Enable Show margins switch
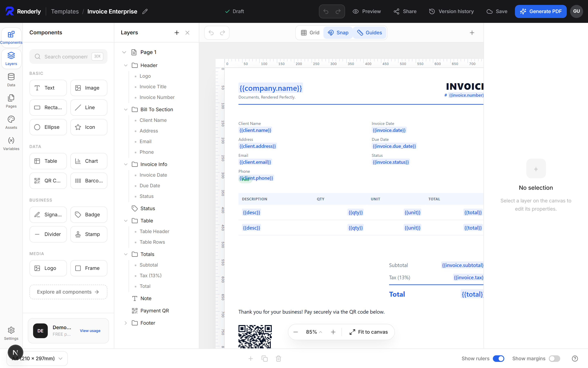The width and height of the screenshot is (588, 368). coord(555,359)
